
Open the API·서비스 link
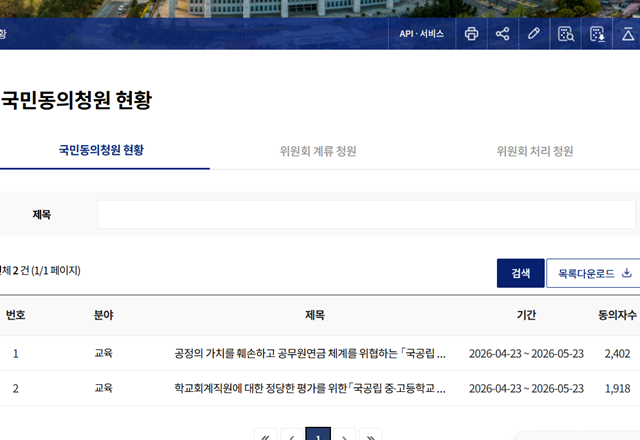[x=422, y=34]
